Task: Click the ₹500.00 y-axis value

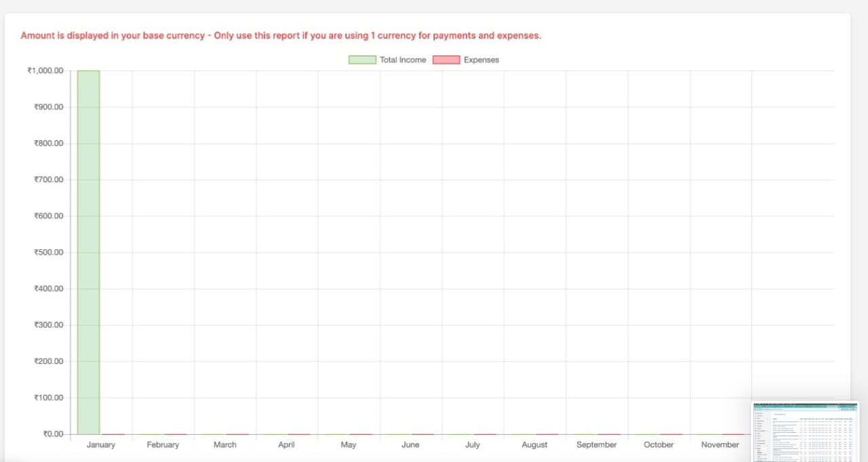Action: (48, 252)
